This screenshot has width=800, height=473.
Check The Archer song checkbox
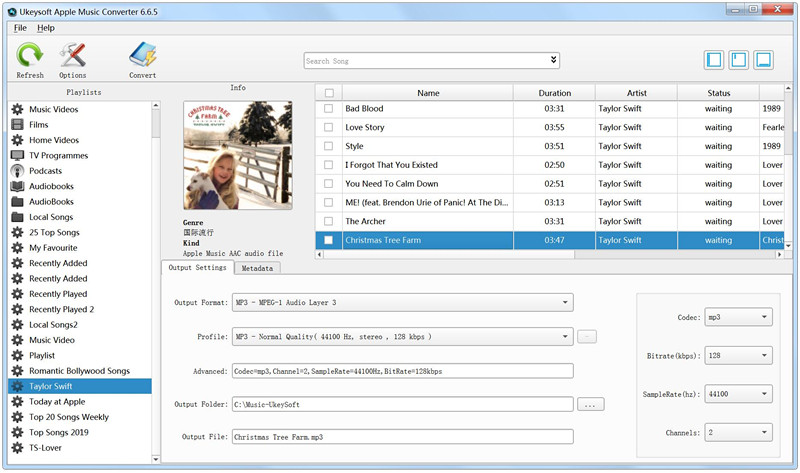pyautogui.click(x=329, y=221)
